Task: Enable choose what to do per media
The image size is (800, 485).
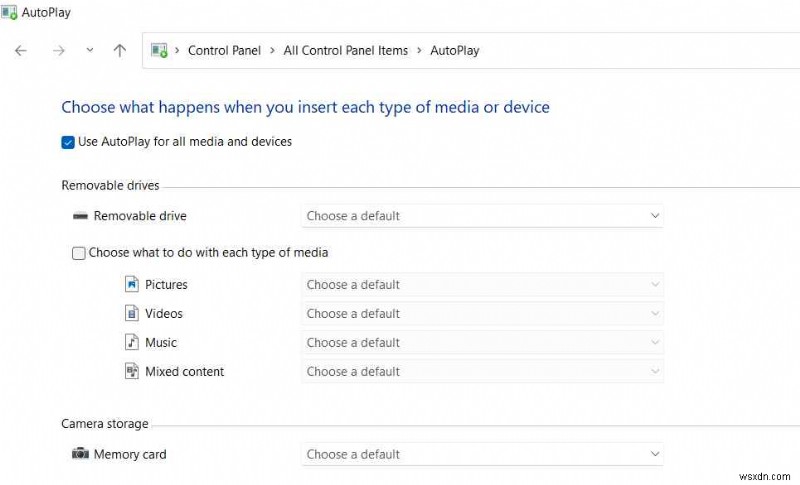Action: click(x=79, y=253)
